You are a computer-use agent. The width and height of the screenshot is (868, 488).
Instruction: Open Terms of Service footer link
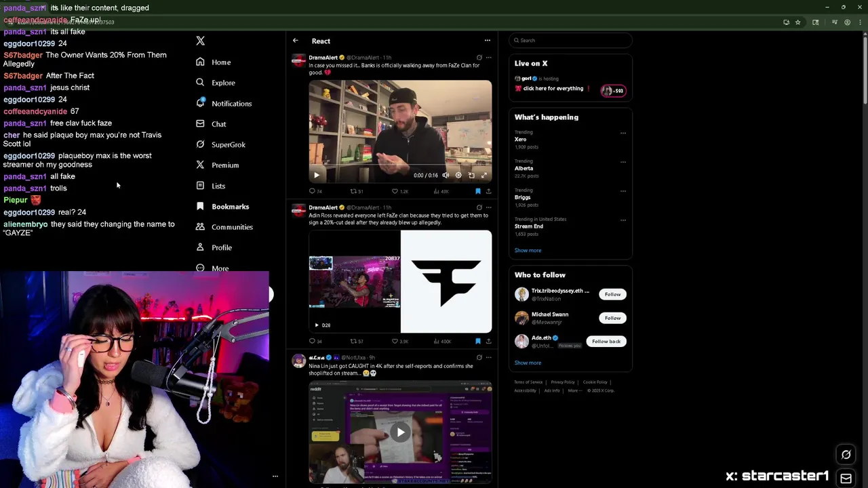pos(528,382)
